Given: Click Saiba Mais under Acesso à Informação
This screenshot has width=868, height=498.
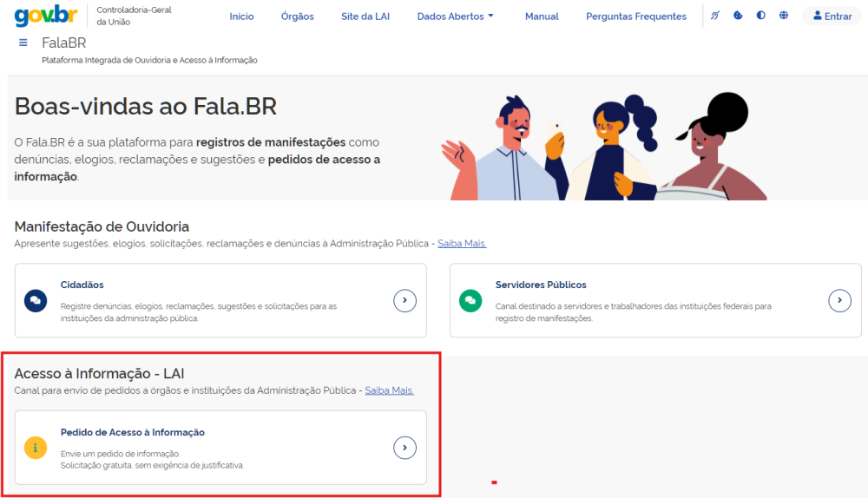Looking at the screenshot, I should point(389,390).
